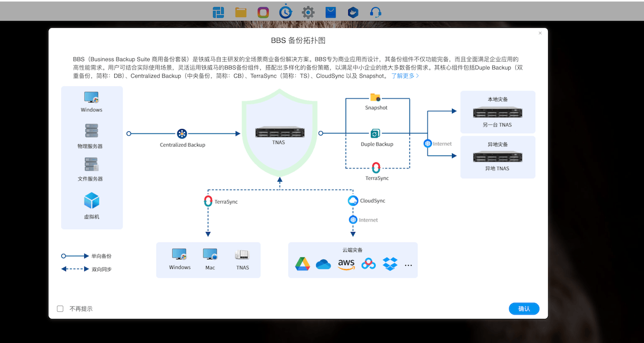Enable the 不再提示 checkbox
644x343 pixels.
60,309
